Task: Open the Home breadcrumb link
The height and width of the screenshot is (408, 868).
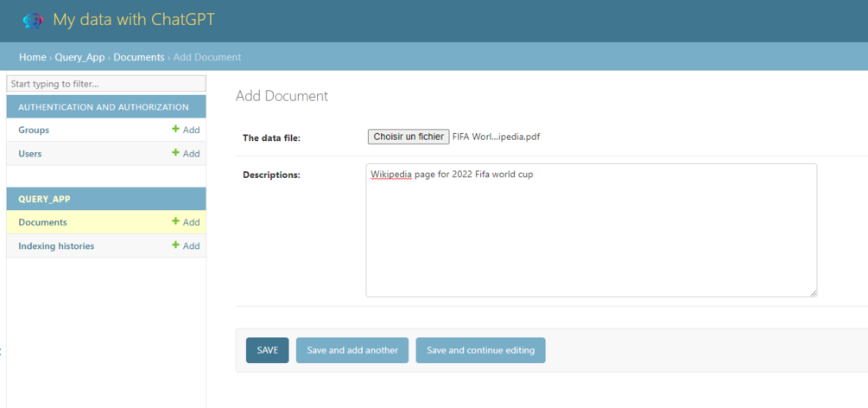Action: (x=32, y=57)
